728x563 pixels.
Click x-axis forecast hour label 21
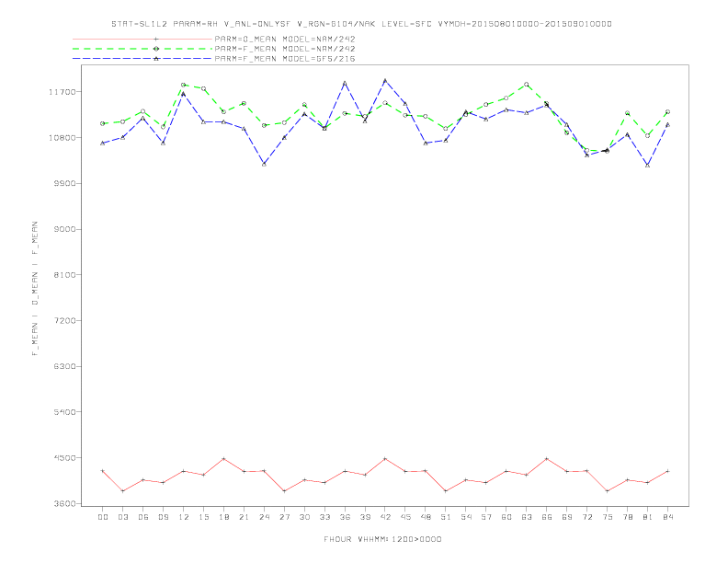[x=245, y=517]
